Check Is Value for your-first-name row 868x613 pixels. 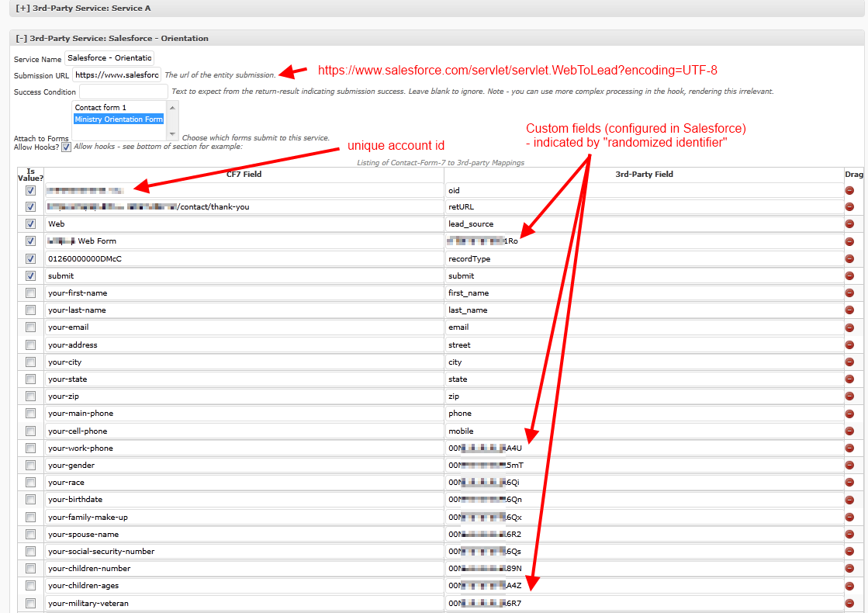(x=30, y=293)
